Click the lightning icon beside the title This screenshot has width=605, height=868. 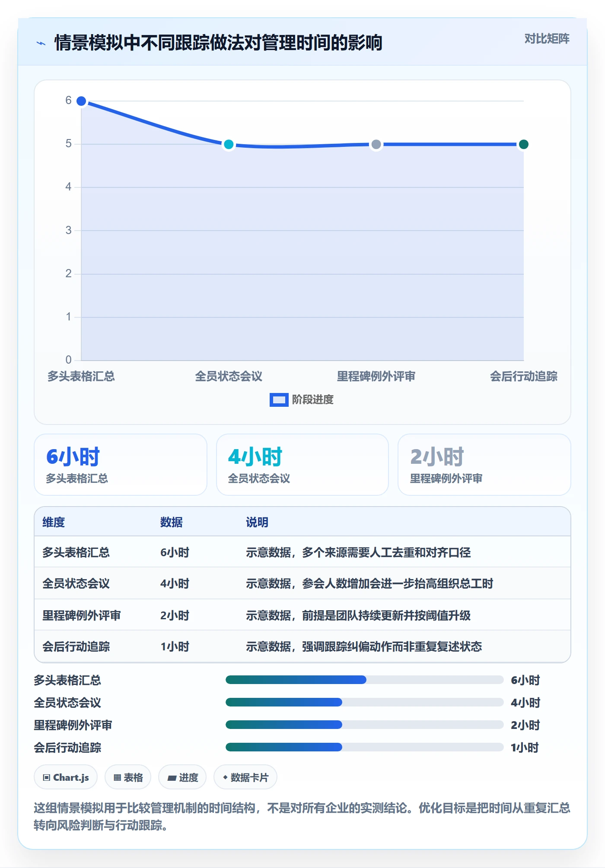click(x=41, y=43)
